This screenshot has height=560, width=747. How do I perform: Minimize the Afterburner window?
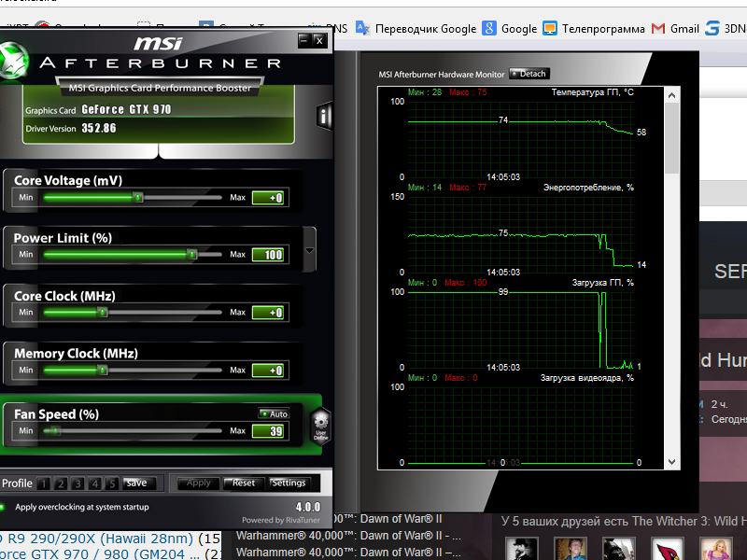tap(304, 40)
